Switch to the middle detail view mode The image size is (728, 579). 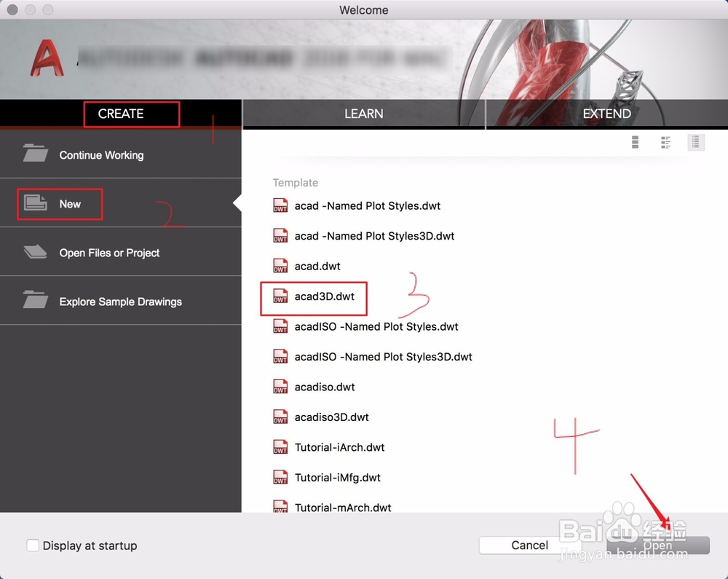click(x=665, y=142)
